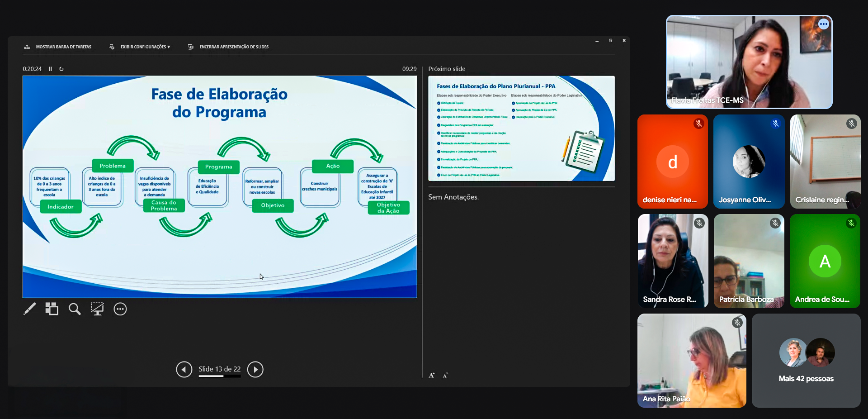Image resolution: width=868 pixels, height=419 pixels.
Task: Open the see all slides grid
Action: point(52,309)
